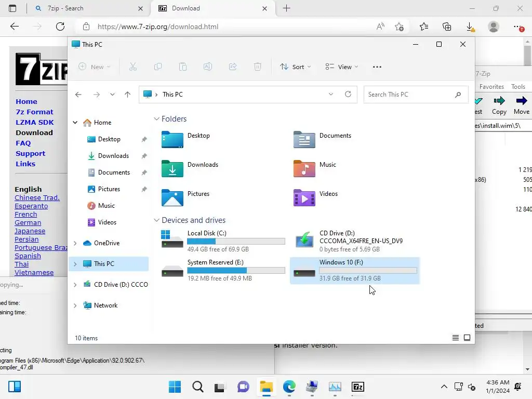Open 7-Zip from the taskbar
This screenshot has width=532, height=399.
point(357,387)
